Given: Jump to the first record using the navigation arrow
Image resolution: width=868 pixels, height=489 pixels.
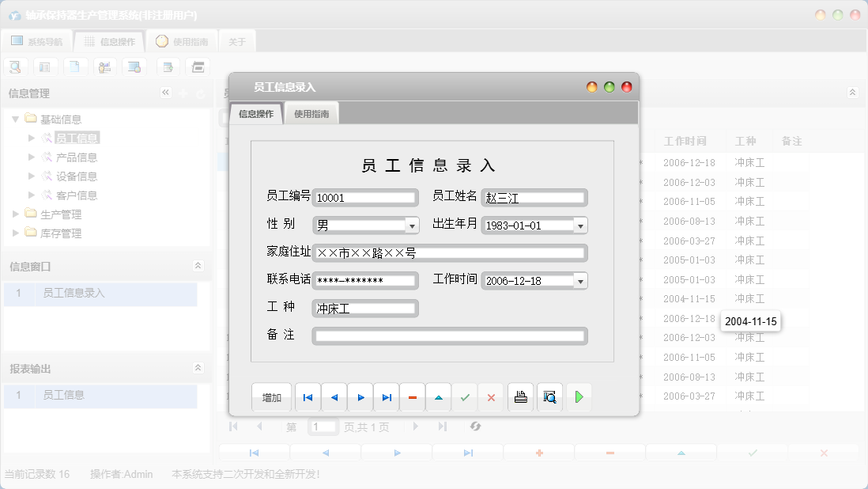Looking at the screenshot, I should point(308,397).
